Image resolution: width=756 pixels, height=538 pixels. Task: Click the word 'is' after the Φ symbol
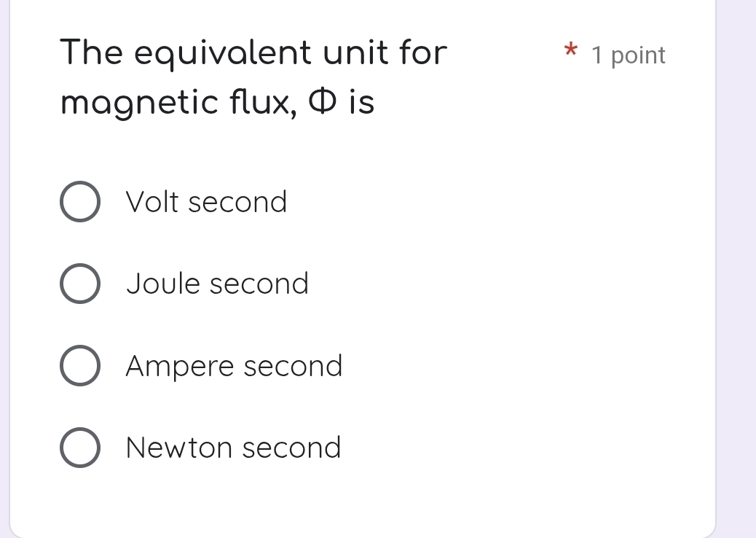pyautogui.click(x=361, y=103)
